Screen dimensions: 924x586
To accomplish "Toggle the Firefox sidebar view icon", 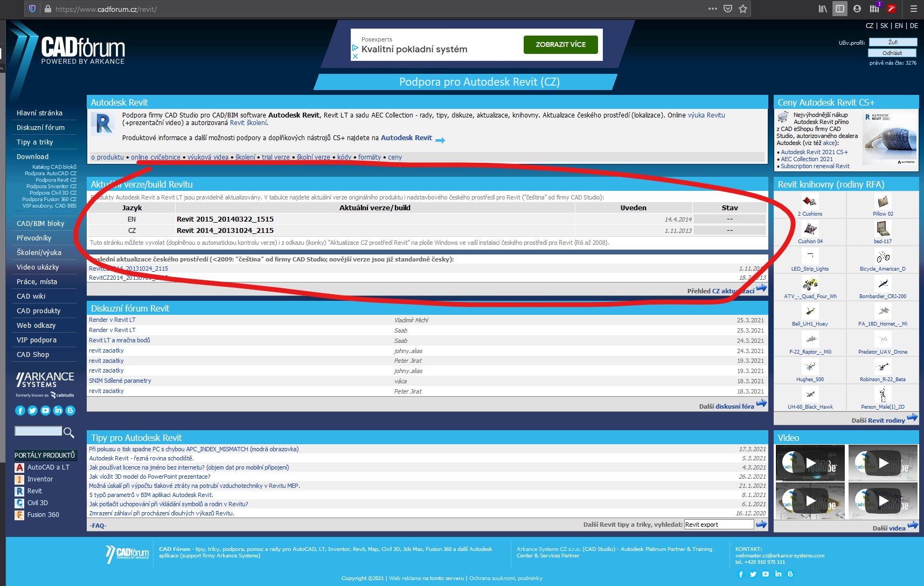I will (839, 9).
